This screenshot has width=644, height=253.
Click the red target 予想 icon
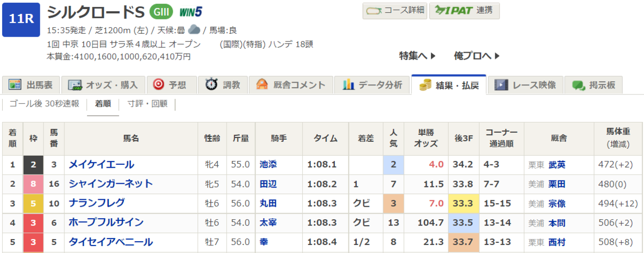click(x=158, y=85)
